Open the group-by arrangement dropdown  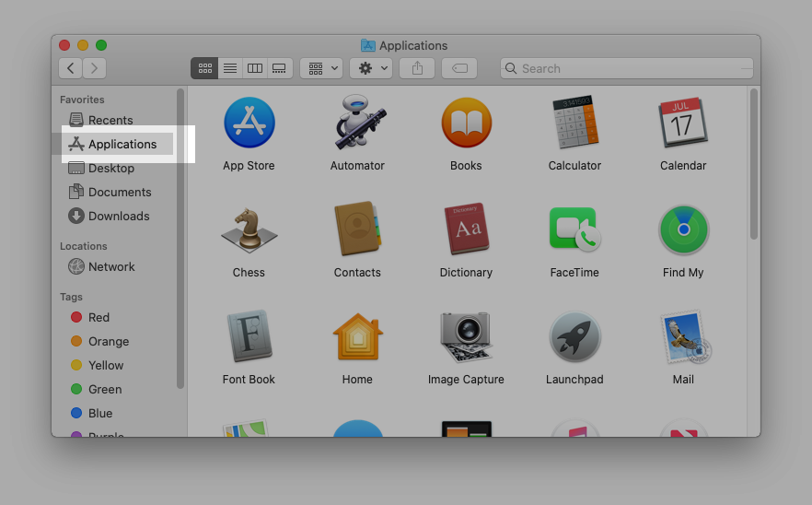tap(321, 68)
